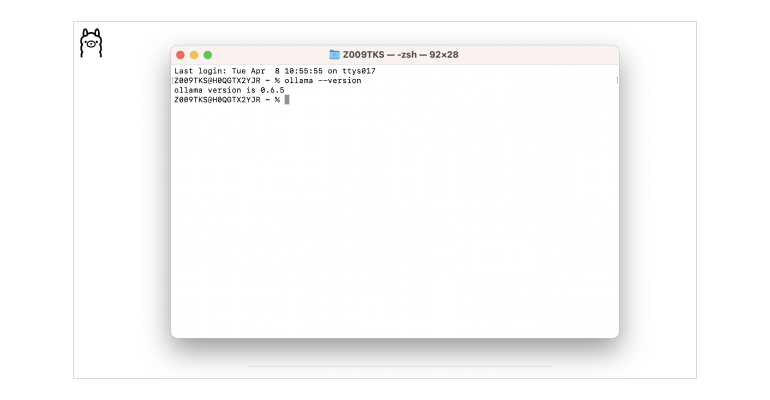
Task: Click the '--version' flag in the command
Action: click(x=341, y=80)
